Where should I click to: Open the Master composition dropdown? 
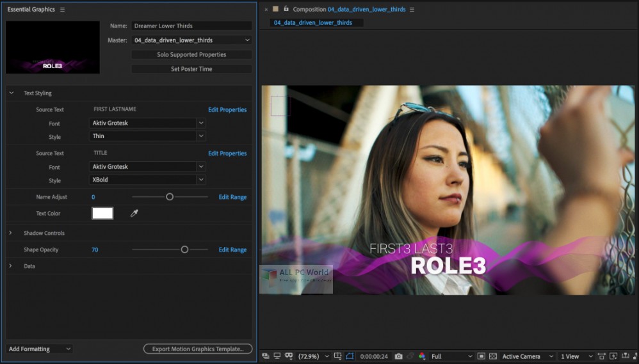coord(191,40)
